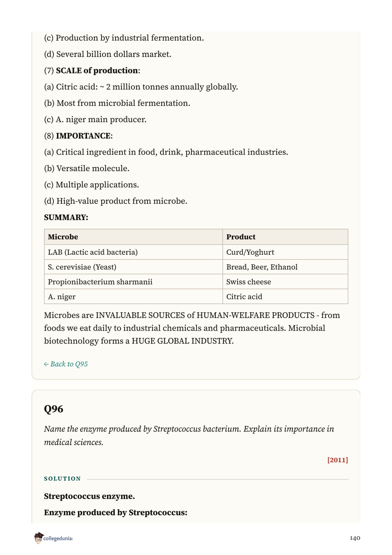This screenshot has width=392, height=555.
Task: Click the Q96 heading
Action: click(53, 409)
